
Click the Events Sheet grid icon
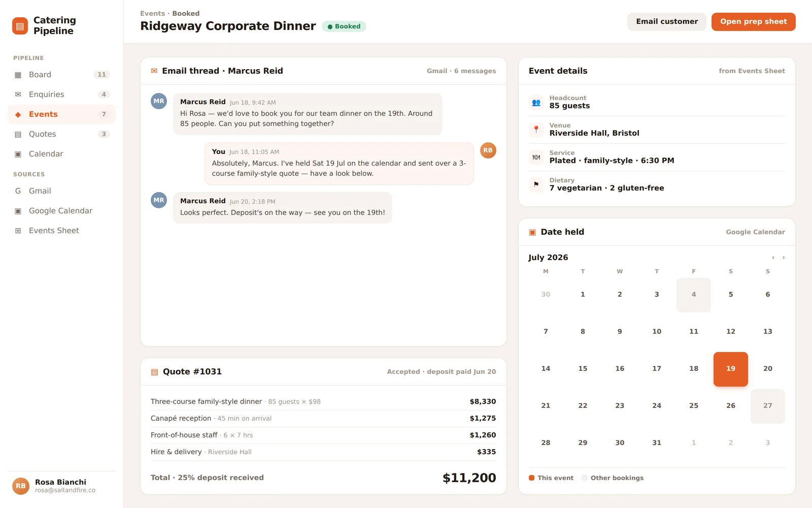tap(18, 231)
